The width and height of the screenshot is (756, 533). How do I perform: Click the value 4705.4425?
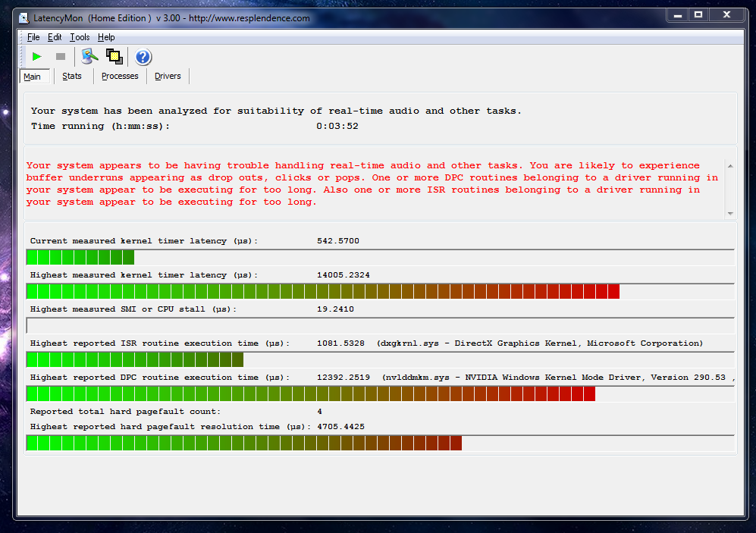click(340, 427)
